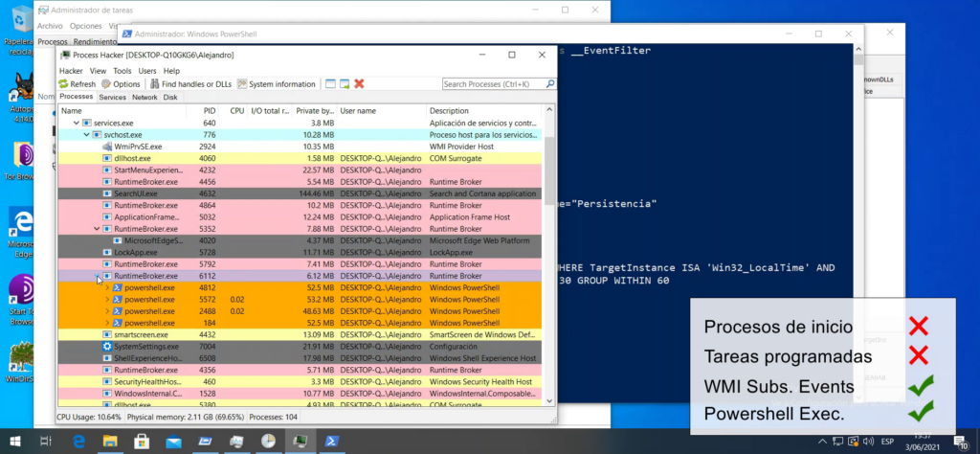Open Opciones menu in Administrador de tareas

(85, 26)
